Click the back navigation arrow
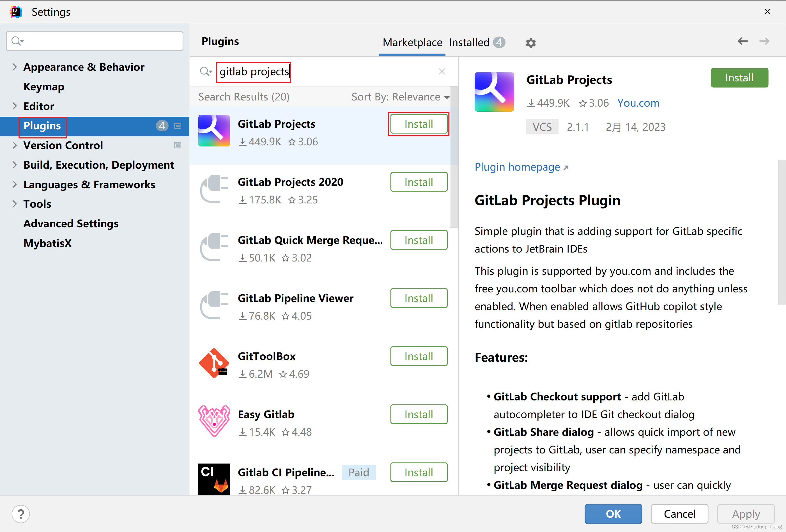 (x=742, y=41)
